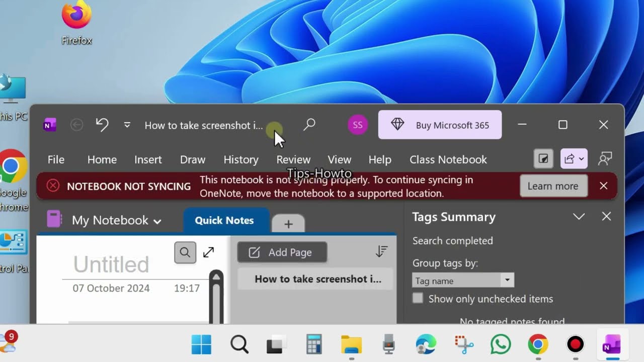Click the OneNote taskbar icon
Viewport: 644px width, 362px height.
tap(612, 344)
